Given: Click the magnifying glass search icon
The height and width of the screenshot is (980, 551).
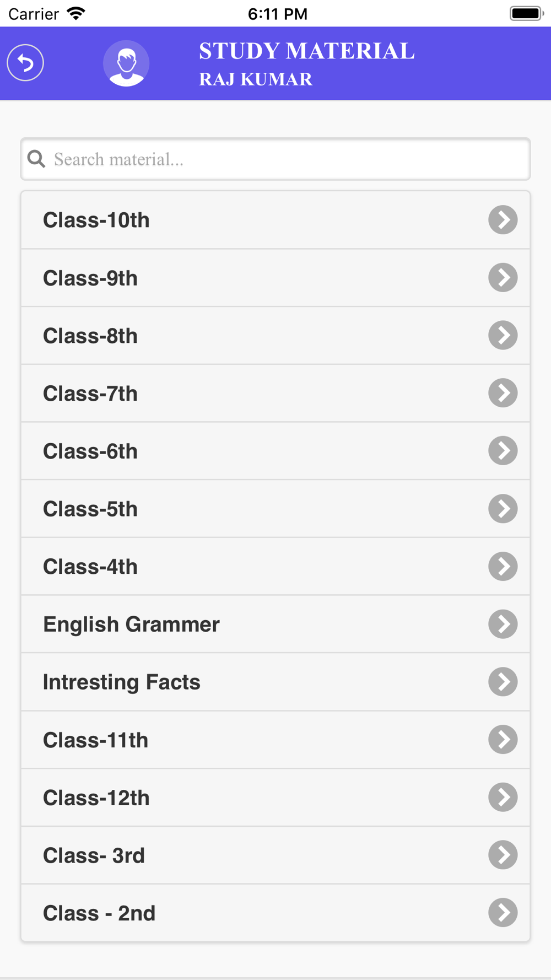Looking at the screenshot, I should (x=36, y=159).
